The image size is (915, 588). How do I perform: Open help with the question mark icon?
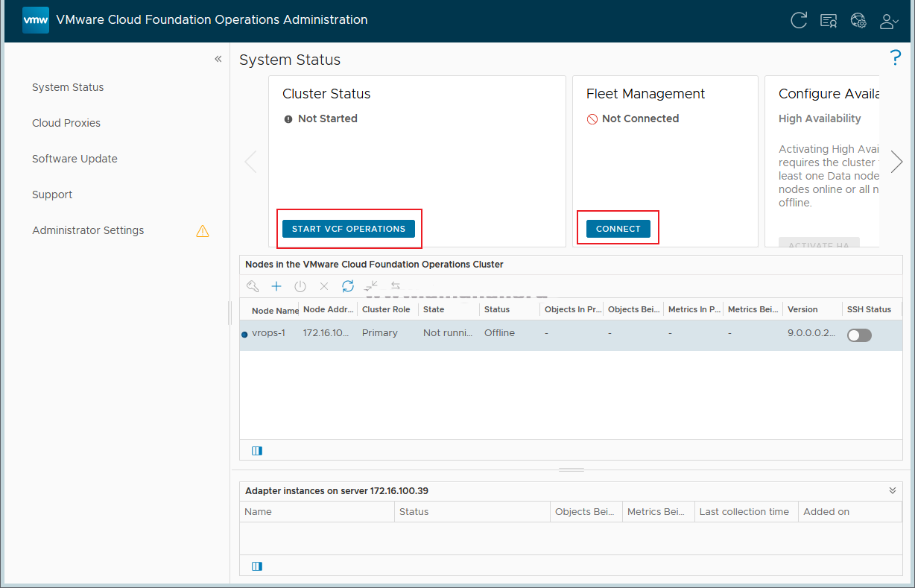pos(896,58)
